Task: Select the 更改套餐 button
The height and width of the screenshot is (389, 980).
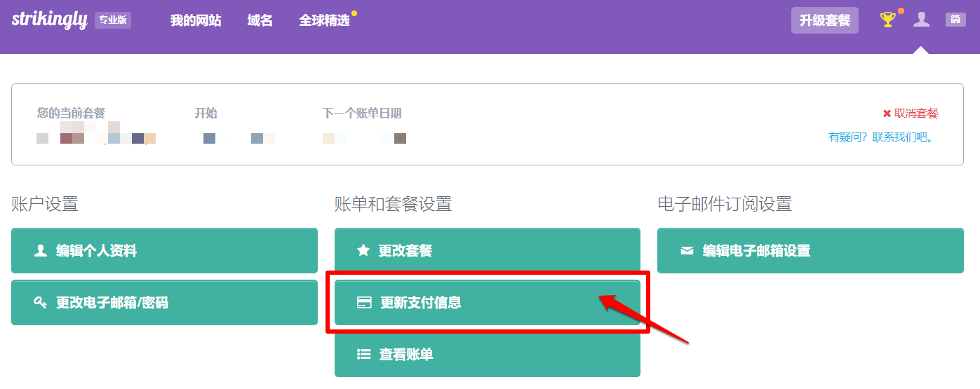Action: coord(488,250)
